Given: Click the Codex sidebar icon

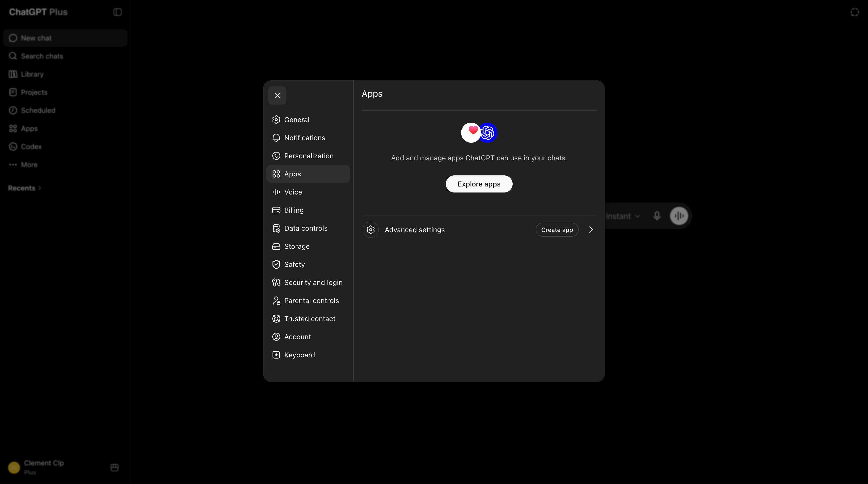Looking at the screenshot, I should (13, 147).
